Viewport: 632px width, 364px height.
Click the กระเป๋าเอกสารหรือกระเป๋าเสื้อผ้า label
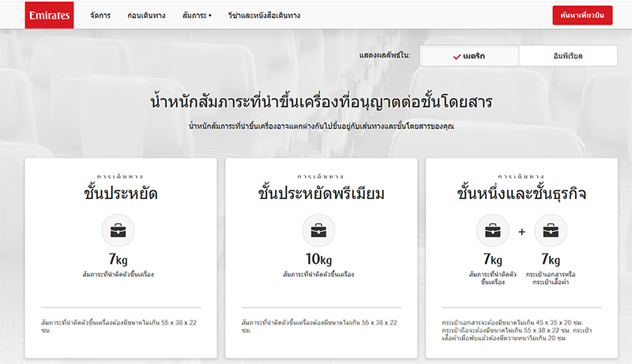tap(551, 278)
